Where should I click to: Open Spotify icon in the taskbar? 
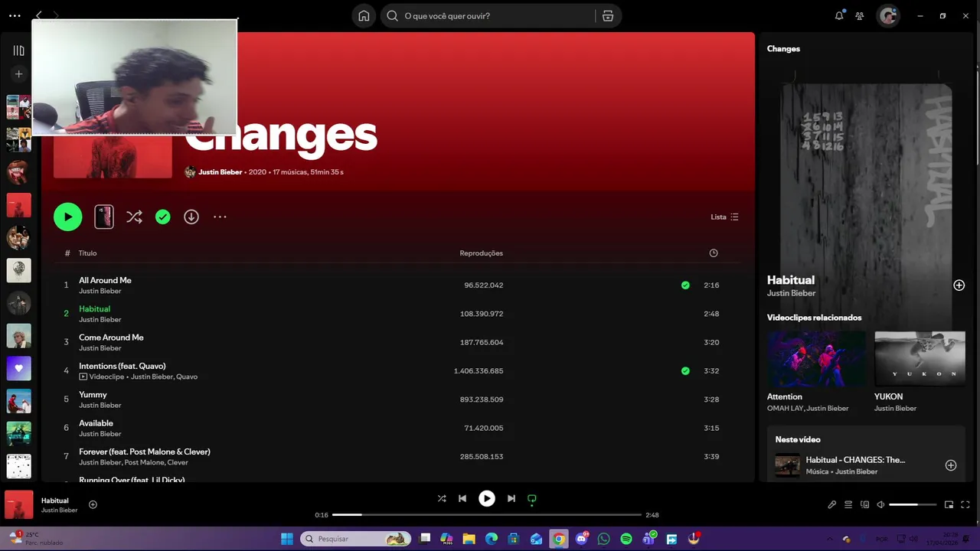(626, 540)
